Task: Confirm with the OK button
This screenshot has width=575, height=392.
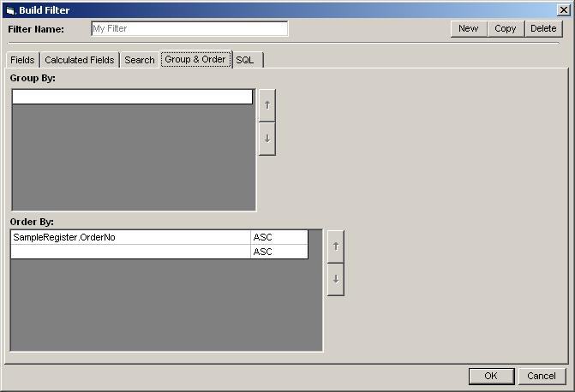Action: pos(490,376)
